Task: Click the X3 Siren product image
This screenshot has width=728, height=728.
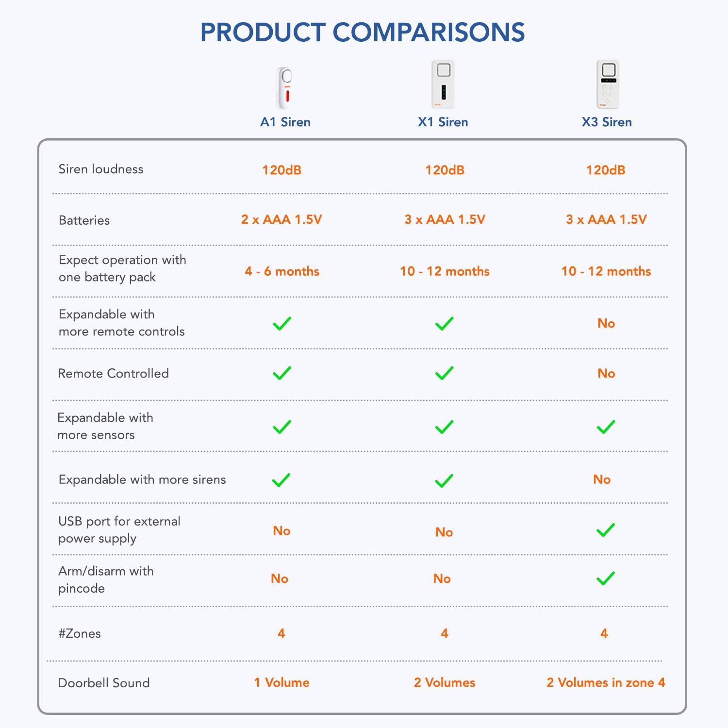Action: pos(608,84)
